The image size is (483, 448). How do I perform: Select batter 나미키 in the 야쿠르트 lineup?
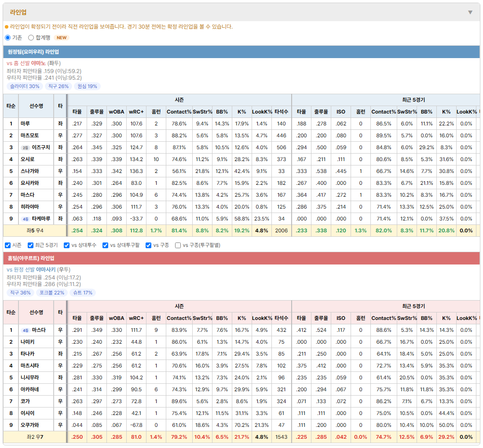tap(27, 342)
